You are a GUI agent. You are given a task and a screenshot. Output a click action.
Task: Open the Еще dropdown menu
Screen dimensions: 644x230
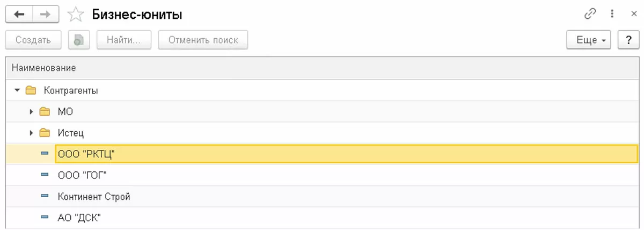pyautogui.click(x=589, y=40)
